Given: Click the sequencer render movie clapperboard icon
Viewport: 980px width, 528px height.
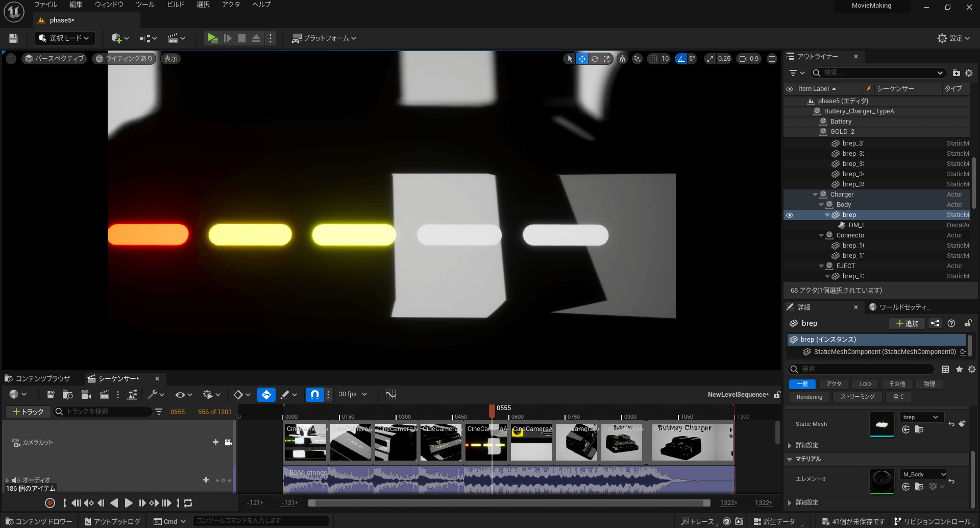Looking at the screenshot, I should pyautogui.click(x=104, y=394).
